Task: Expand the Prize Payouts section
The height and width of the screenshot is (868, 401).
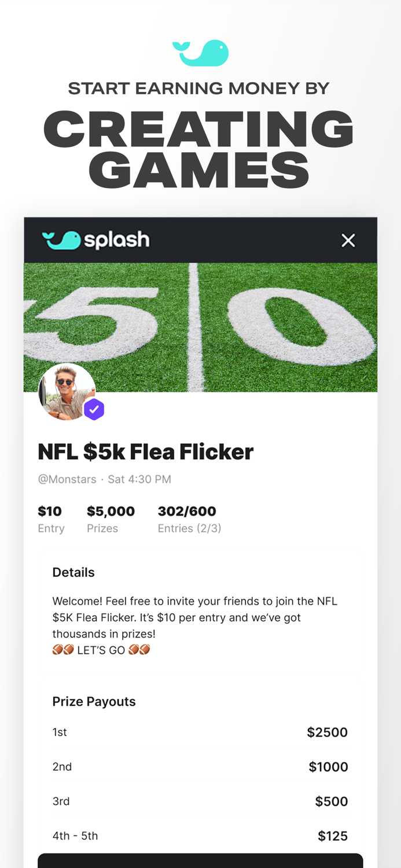Action: tap(94, 701)
